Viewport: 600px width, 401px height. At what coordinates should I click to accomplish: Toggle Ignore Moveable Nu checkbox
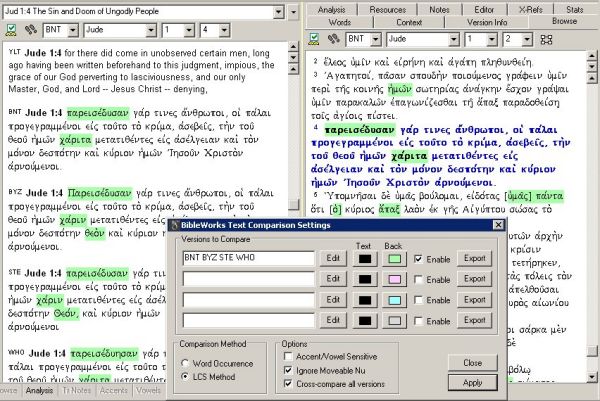click(x=288, y=370)
